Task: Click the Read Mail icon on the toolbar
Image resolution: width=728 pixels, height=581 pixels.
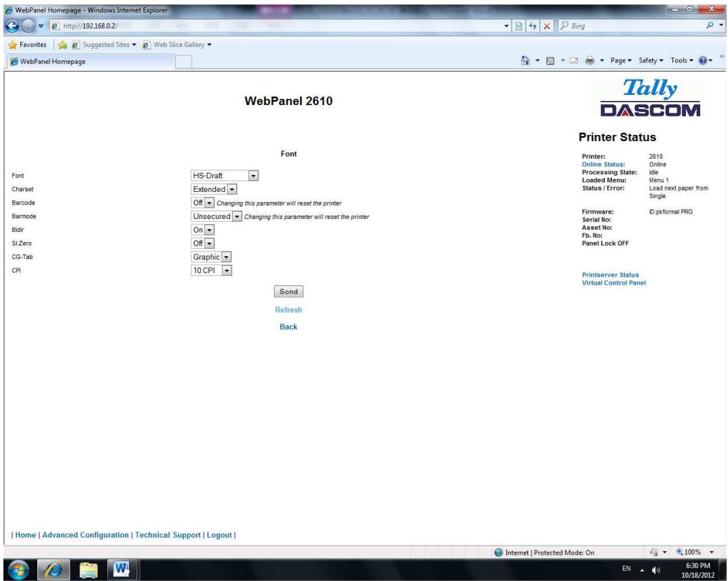Action: click(574, 60)
